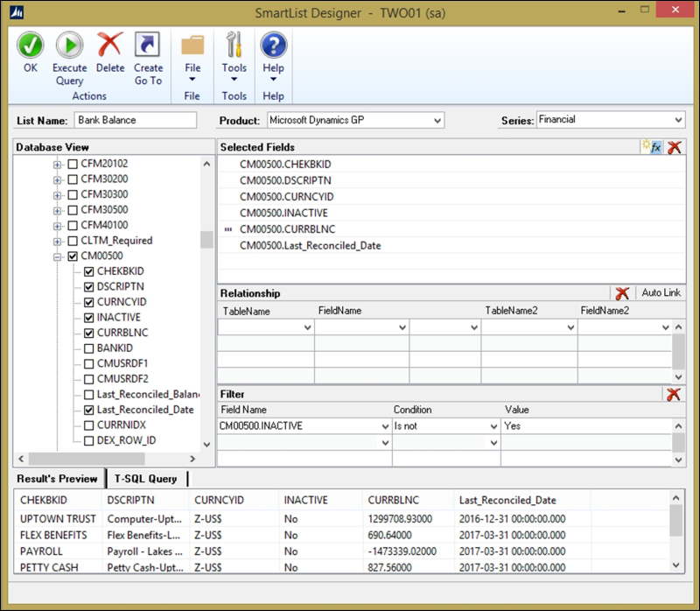Click the Database View vertical scrollbar thumb

pyautogui.click(x=206, y=240)
